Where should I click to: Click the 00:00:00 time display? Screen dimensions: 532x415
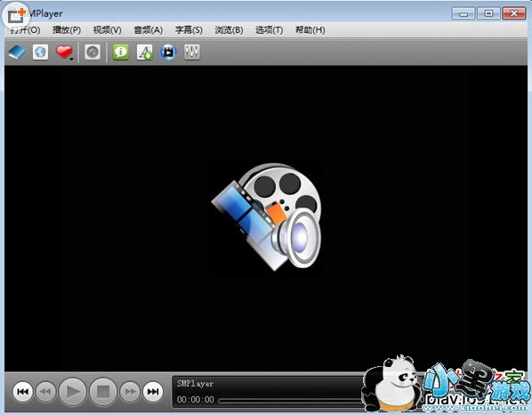click(x=196, y=400)
